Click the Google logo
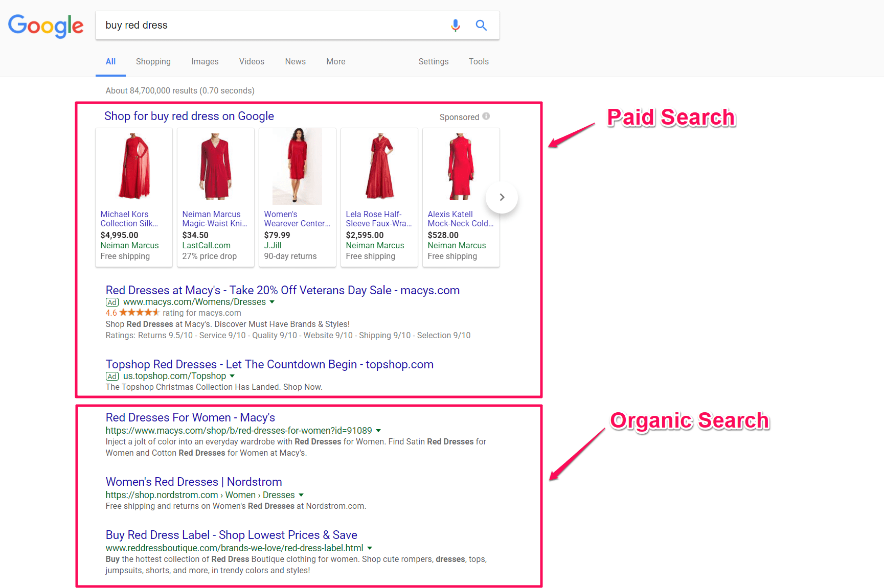 point(46,26)
